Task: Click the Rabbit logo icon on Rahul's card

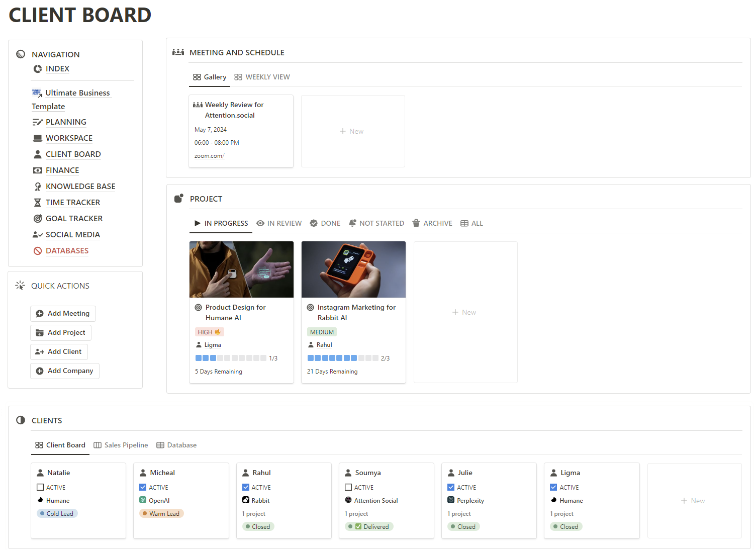Action: [246, 500]
